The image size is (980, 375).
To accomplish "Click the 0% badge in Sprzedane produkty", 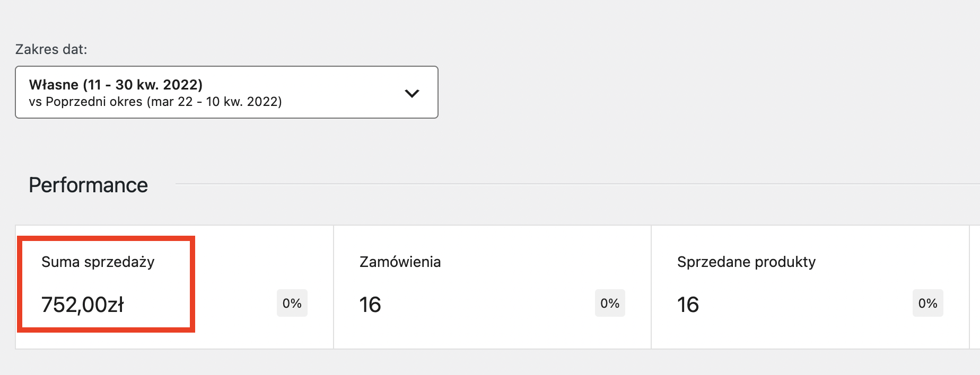I will [x=927, y=303].
